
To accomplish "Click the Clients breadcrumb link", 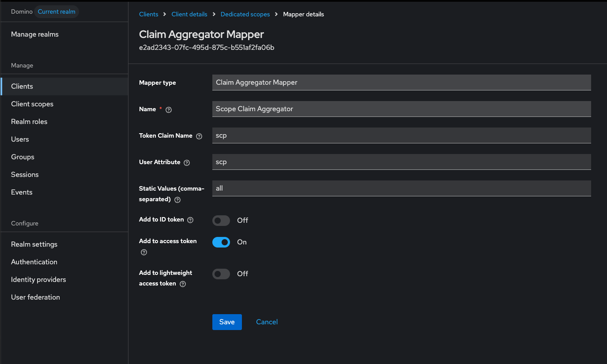I will (x=148, y=14).
